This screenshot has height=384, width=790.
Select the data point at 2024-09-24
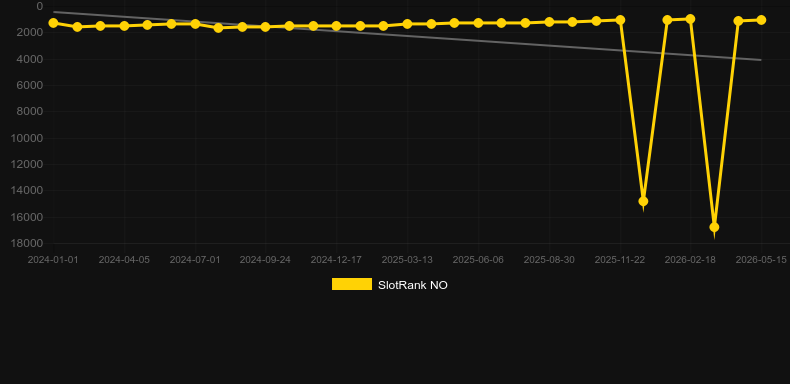tap(266, 27)
